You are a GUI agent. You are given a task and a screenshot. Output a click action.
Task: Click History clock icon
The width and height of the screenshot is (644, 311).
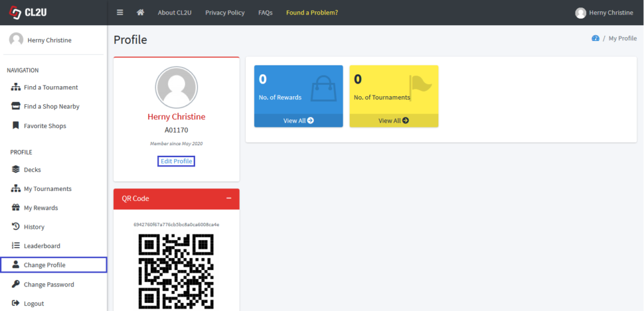(16, 226)
